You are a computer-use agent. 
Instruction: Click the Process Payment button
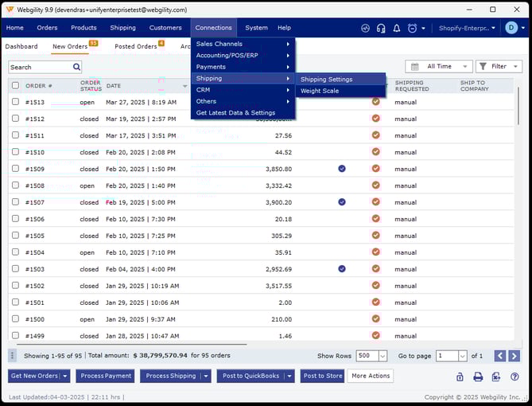pos(106,376)
